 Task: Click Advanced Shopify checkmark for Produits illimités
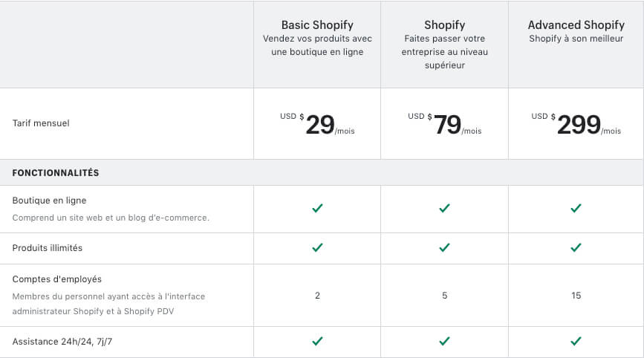pos(576,247)
